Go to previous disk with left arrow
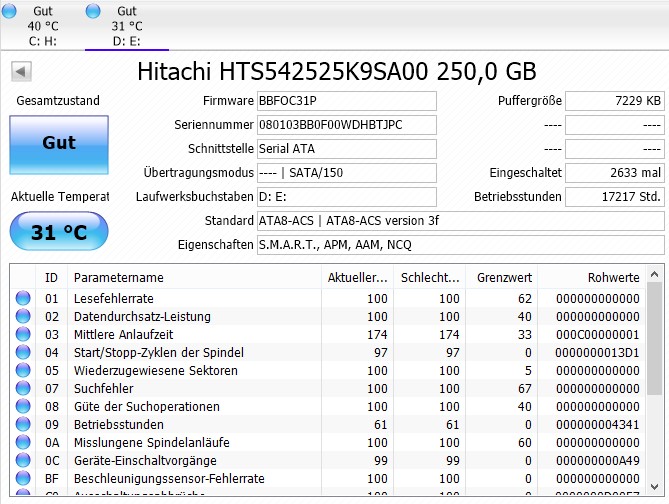Screen dimensions: 669x504 click(21, 71)
